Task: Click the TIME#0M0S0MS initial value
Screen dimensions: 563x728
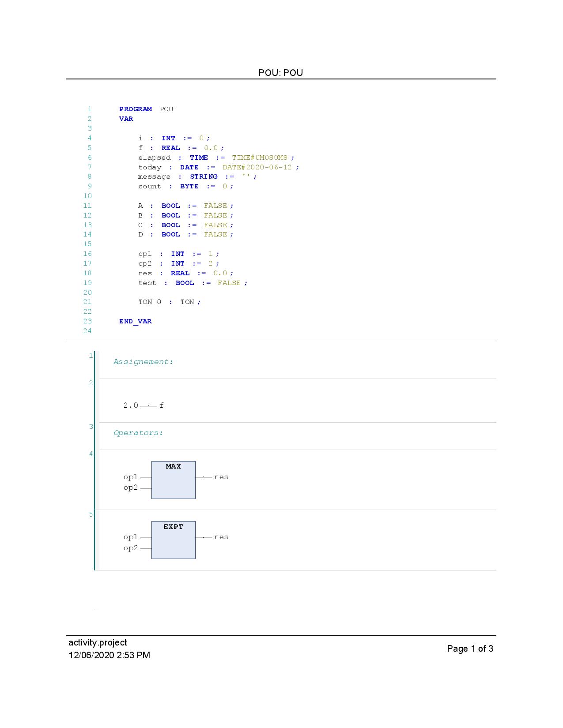Action: [x=260, y=158]
